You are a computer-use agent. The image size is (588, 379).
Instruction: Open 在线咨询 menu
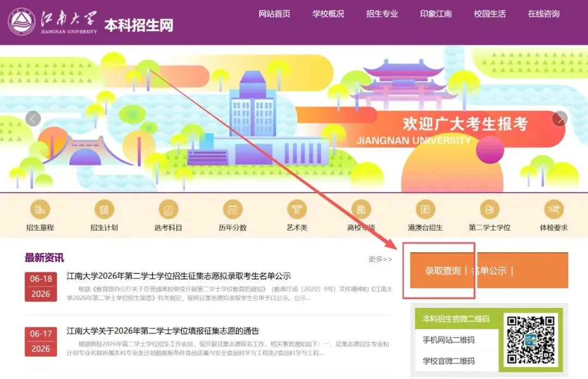[543, 14]
